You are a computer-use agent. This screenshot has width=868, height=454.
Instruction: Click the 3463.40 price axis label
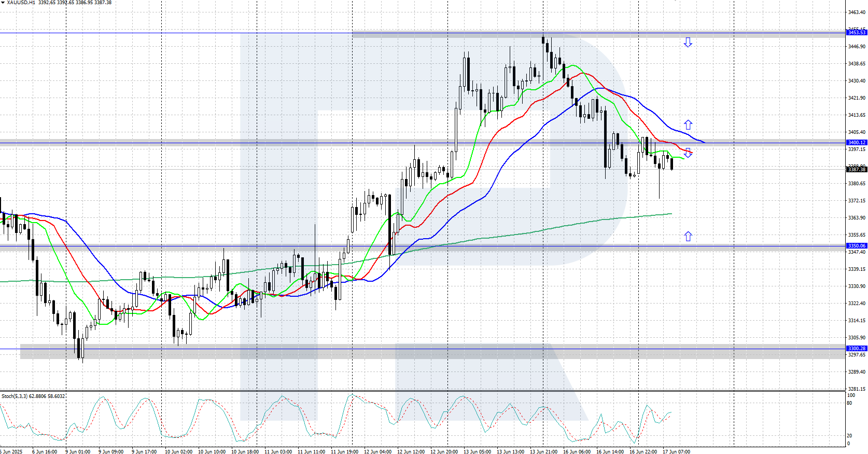click(x=857, y=12)
